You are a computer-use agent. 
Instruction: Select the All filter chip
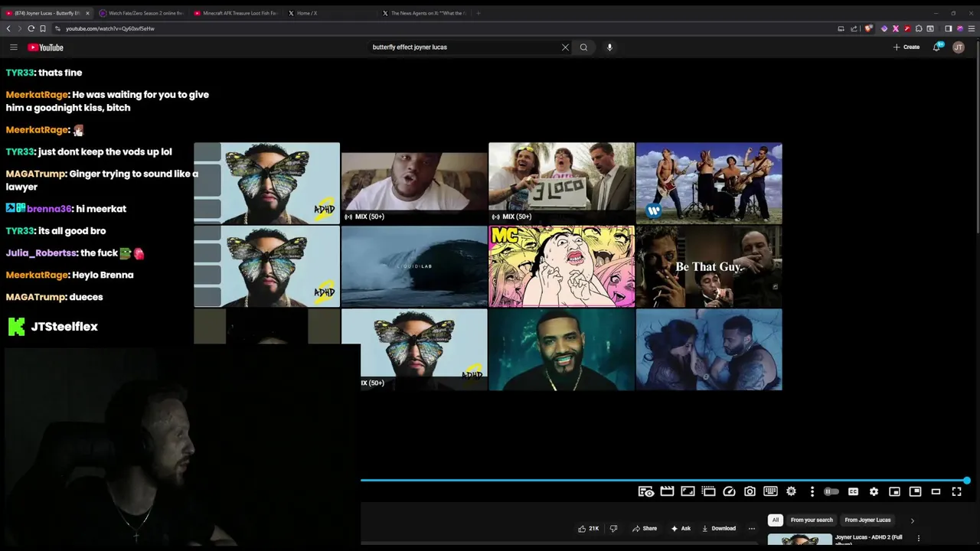(775, 520)
